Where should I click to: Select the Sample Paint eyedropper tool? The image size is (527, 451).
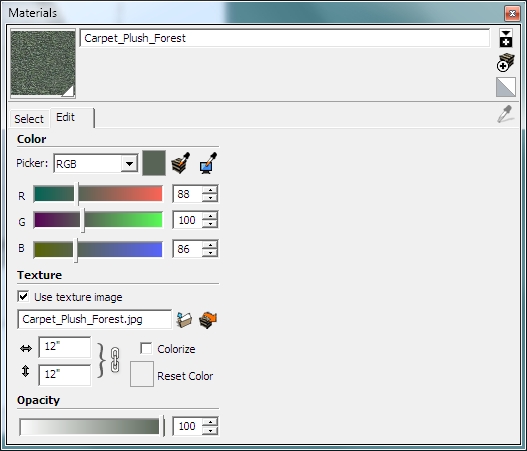coord(505,114)
